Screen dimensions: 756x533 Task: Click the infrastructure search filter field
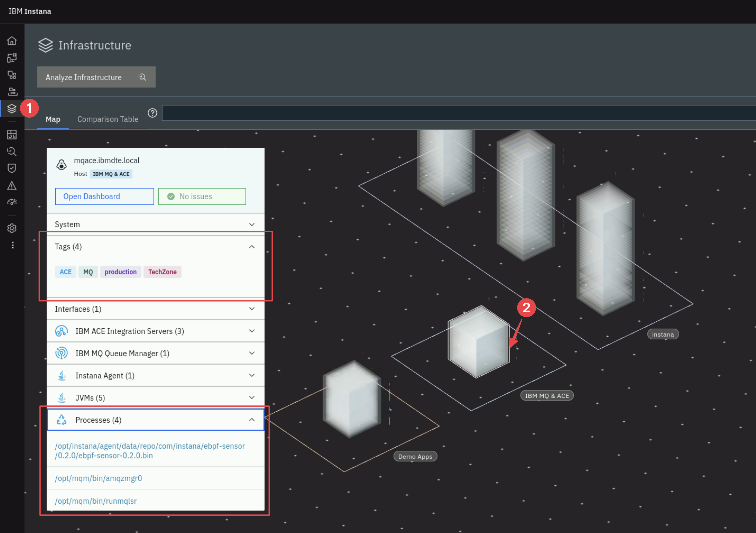[x=459, y=113]
